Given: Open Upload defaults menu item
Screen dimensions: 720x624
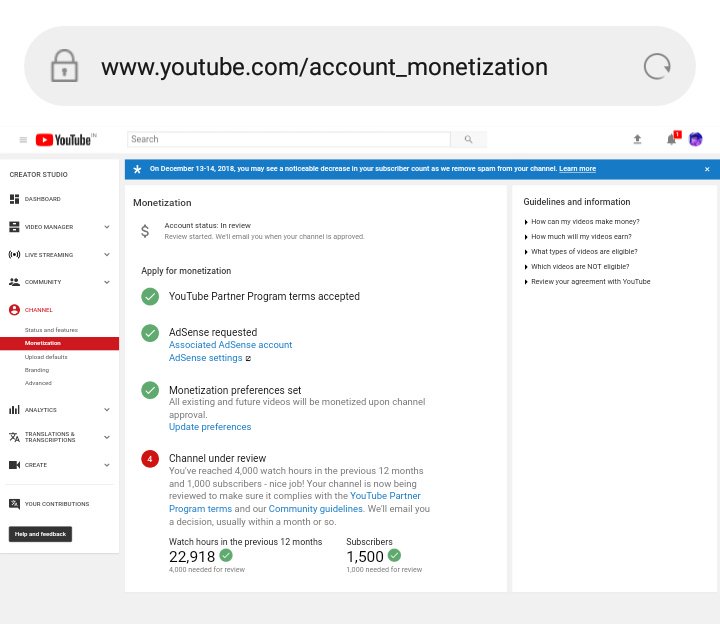Looking at the screenshot, I should (x=46, y=357).
